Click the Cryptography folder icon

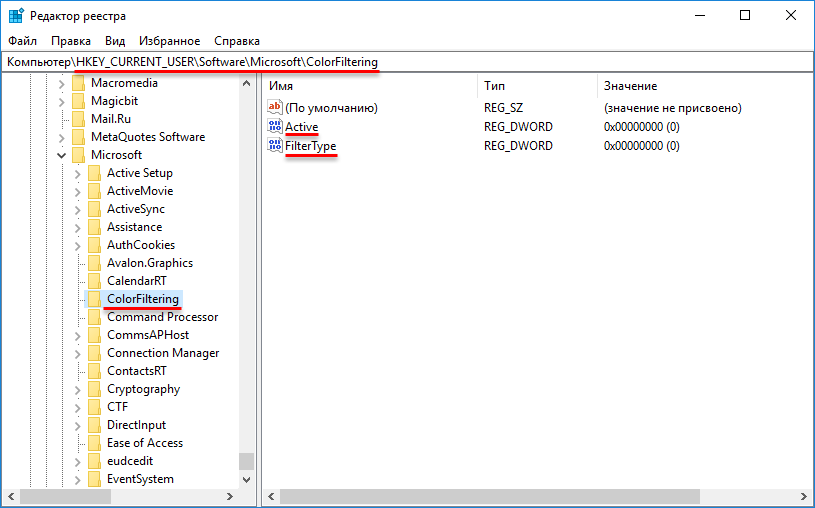coord(95,389)
